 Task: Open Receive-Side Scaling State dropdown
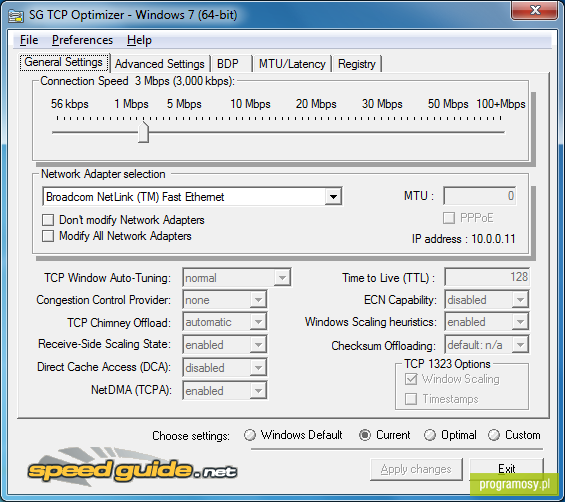(x=225, y=345)
